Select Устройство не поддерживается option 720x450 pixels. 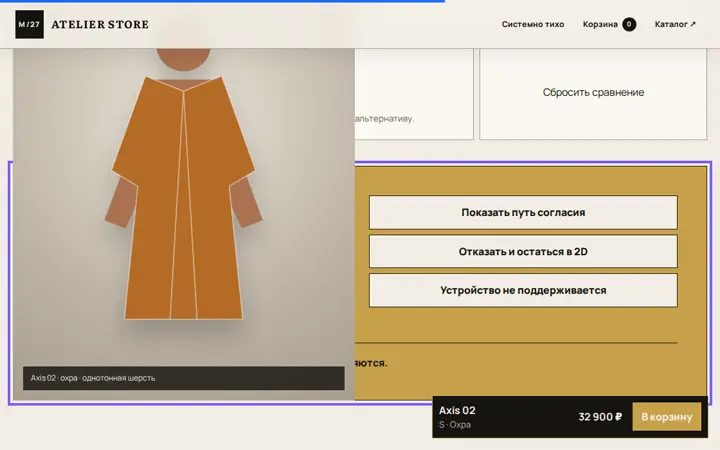(x=523, y=290)
